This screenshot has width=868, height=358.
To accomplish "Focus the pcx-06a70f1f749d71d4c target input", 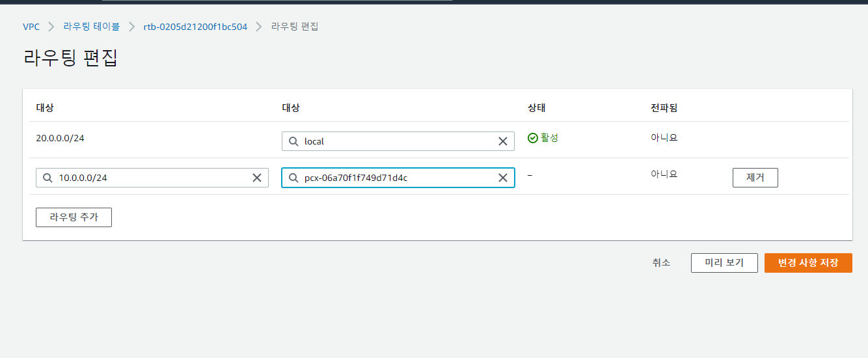I will tap(398, 178).
